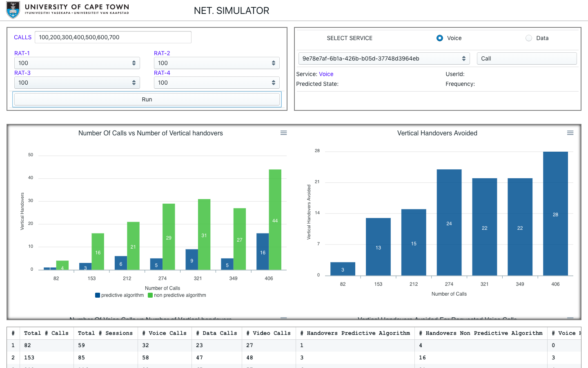This screenshot has height=368, width=588.
Task: Click the green bar labeled 29
Action: pos(169,237)
